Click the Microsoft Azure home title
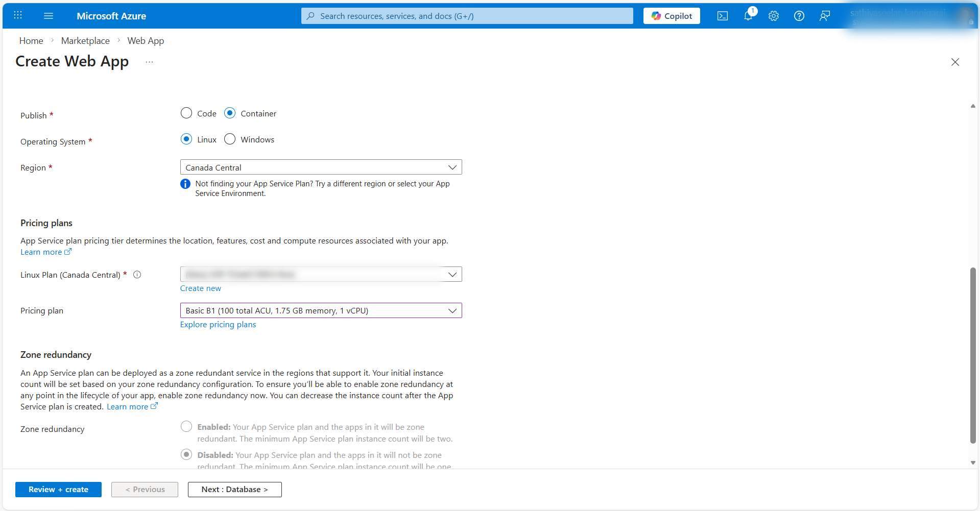Screen dimensions: 980x511 (x=111, y=16)
